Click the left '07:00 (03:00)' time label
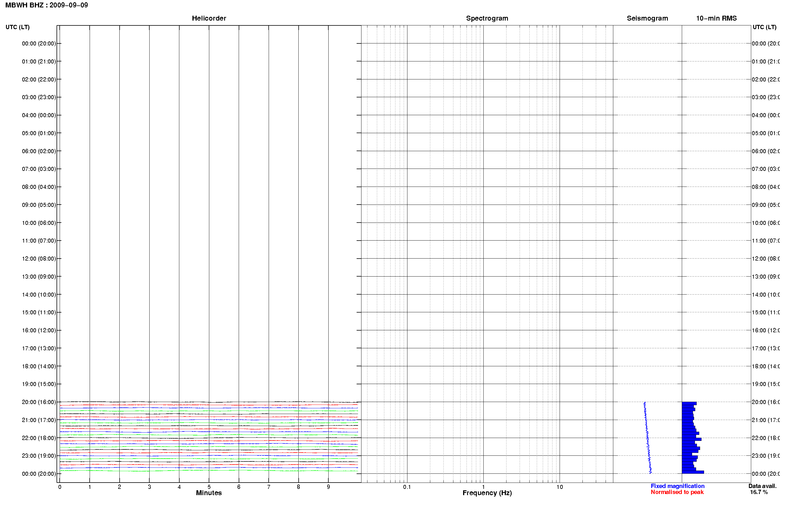 click(39, 169)
